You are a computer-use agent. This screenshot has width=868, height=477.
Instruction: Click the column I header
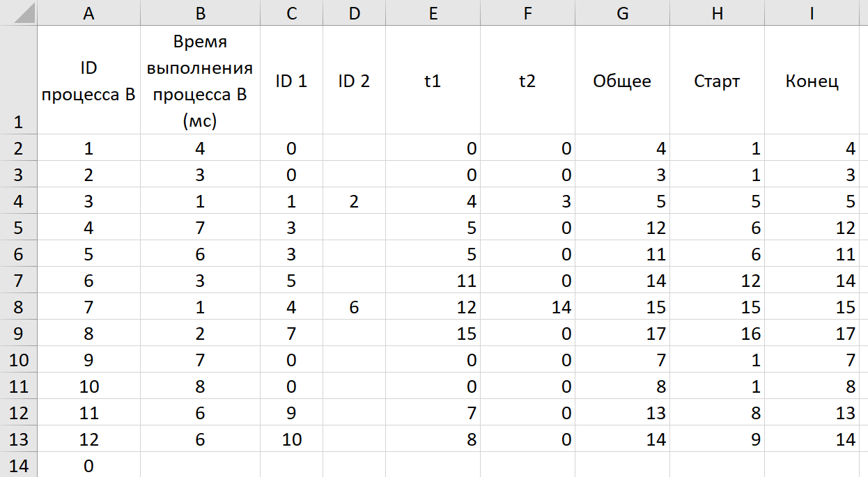coord(812,13)
